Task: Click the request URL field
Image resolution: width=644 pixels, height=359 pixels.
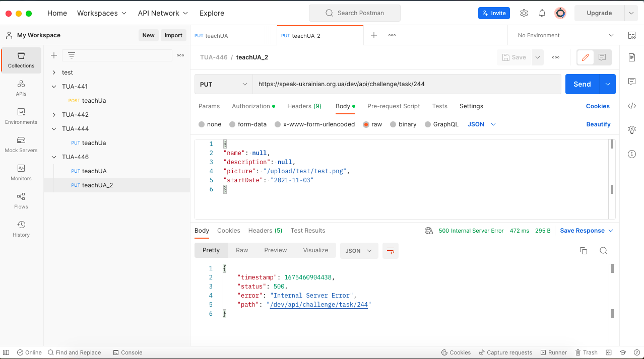Action: (x=407, y=84)
